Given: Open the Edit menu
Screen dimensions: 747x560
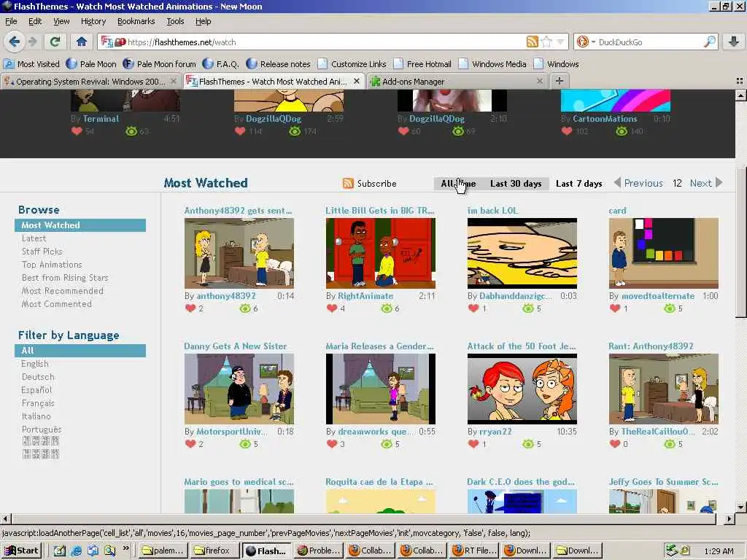Looking at the screenshot, I should pyautogui.click(x=35, y=21).
